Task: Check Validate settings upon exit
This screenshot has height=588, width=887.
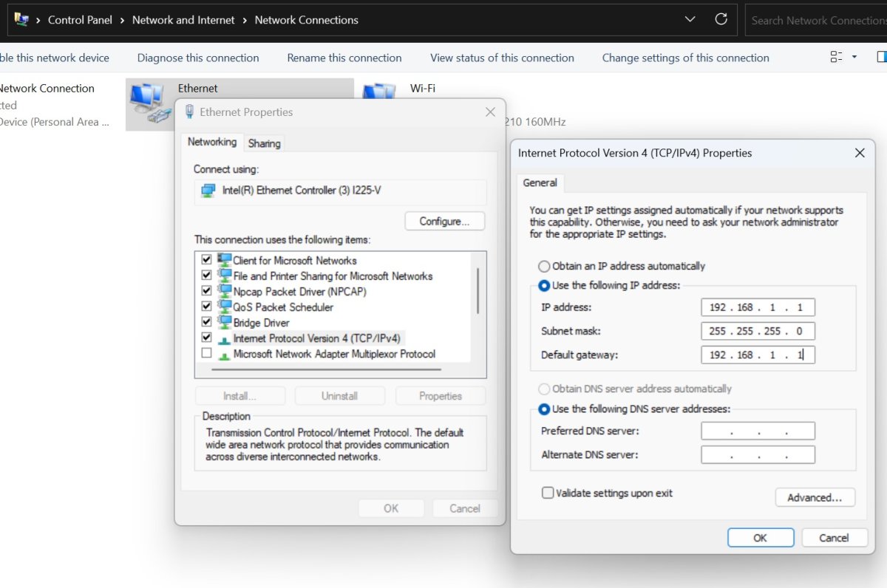Action: click(548, 493)
